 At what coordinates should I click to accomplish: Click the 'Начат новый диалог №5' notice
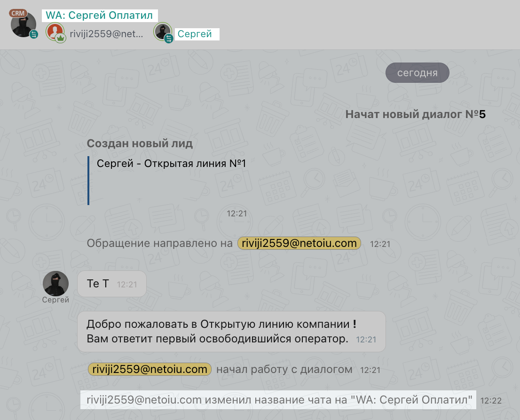point(415,114)
